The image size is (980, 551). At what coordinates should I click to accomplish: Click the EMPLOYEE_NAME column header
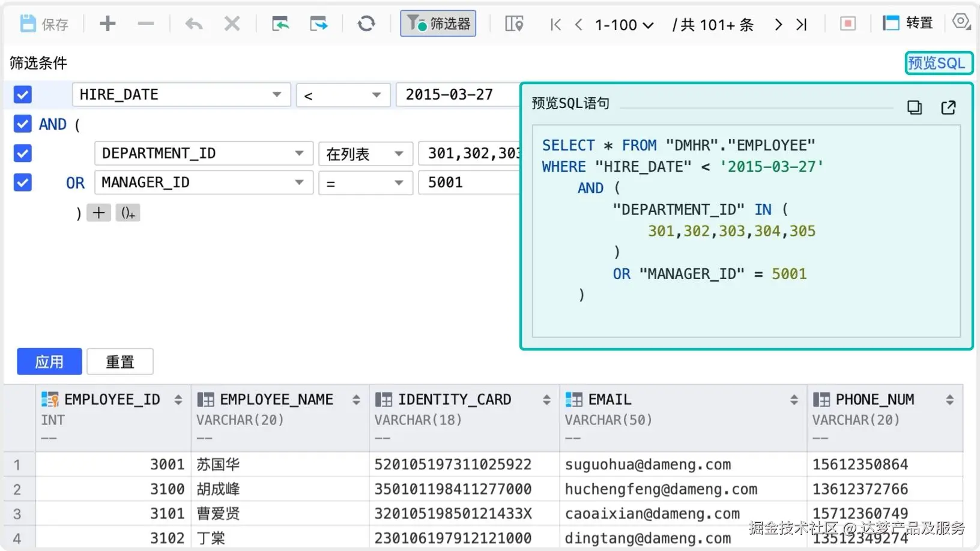pyautogui.click(x=280, y=418)
